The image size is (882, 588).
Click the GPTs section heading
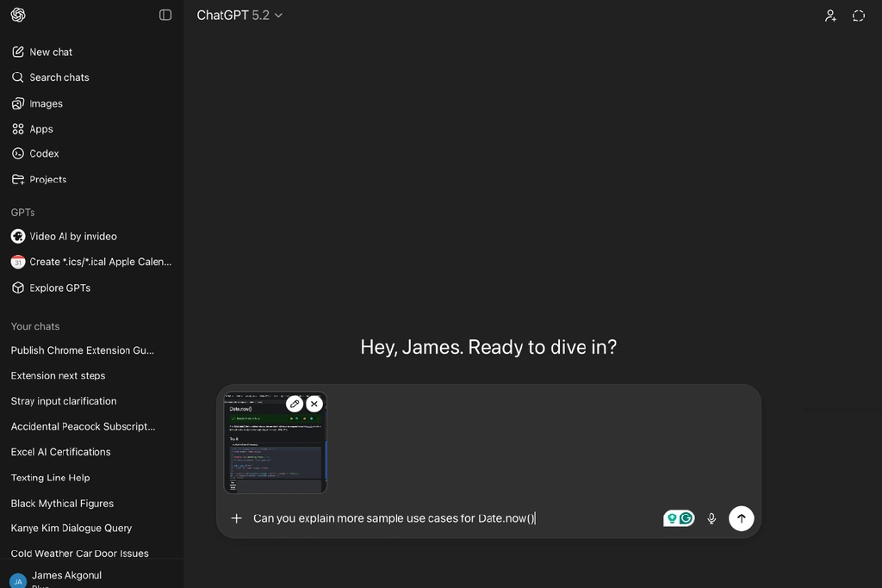tap(22, 212)
